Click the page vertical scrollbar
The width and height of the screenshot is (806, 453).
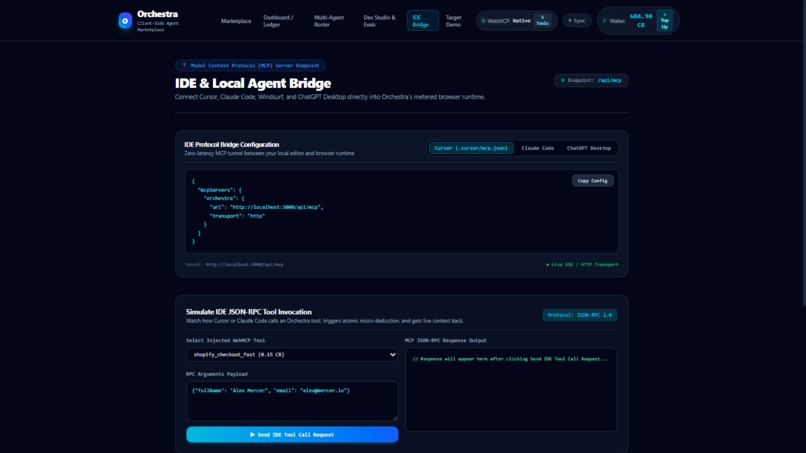[x=803, y=154]
